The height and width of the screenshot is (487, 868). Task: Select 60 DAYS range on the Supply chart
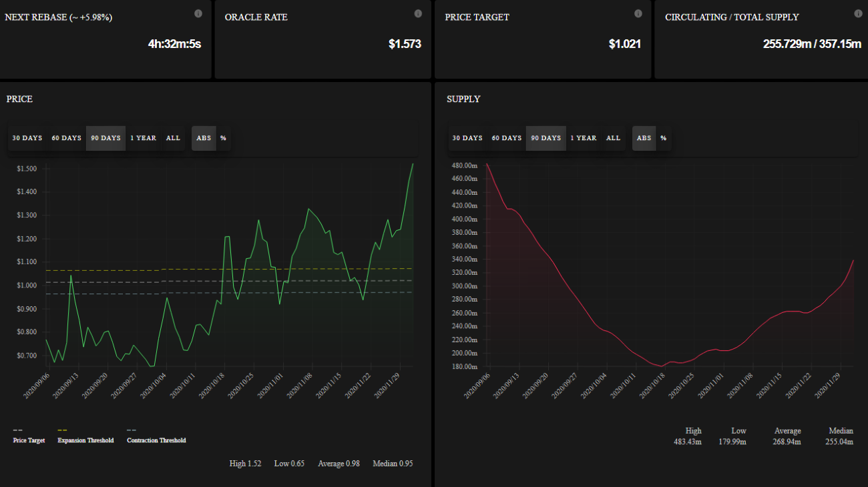coord(507,138)
